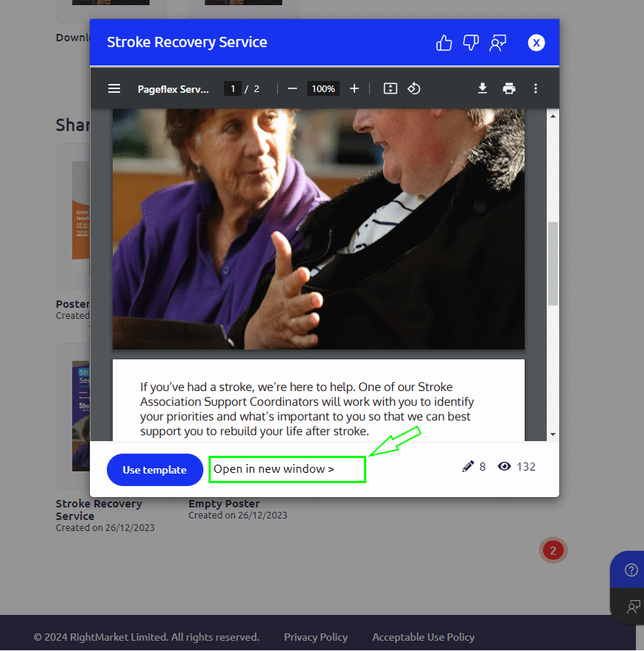Image resolution: width=644 pixels, height=651 pixels.
Task: Click the page number input field
Action: point(233,88)
